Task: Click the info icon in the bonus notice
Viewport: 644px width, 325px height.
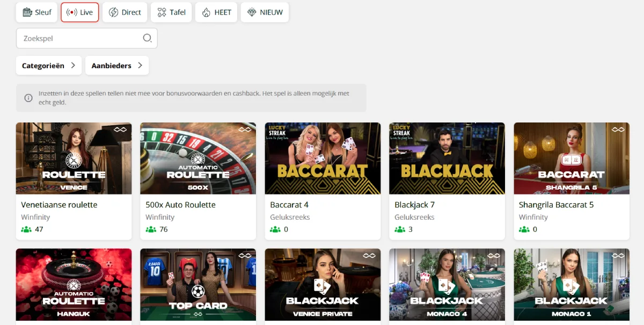Action: tap(28, 98)
